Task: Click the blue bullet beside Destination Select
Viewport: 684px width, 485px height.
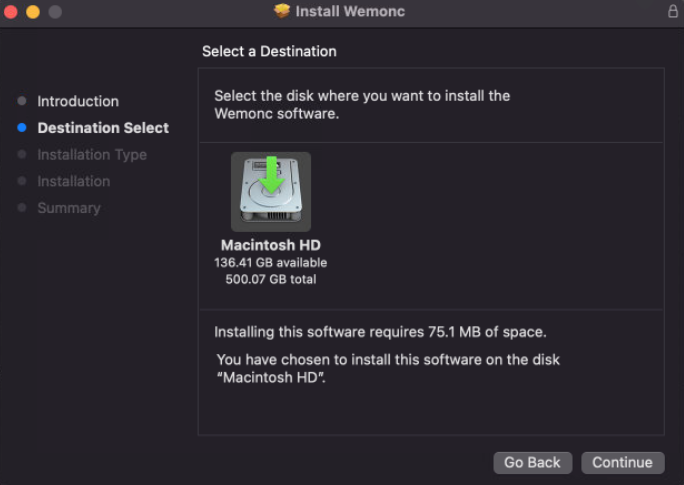Action: [22, 128]
